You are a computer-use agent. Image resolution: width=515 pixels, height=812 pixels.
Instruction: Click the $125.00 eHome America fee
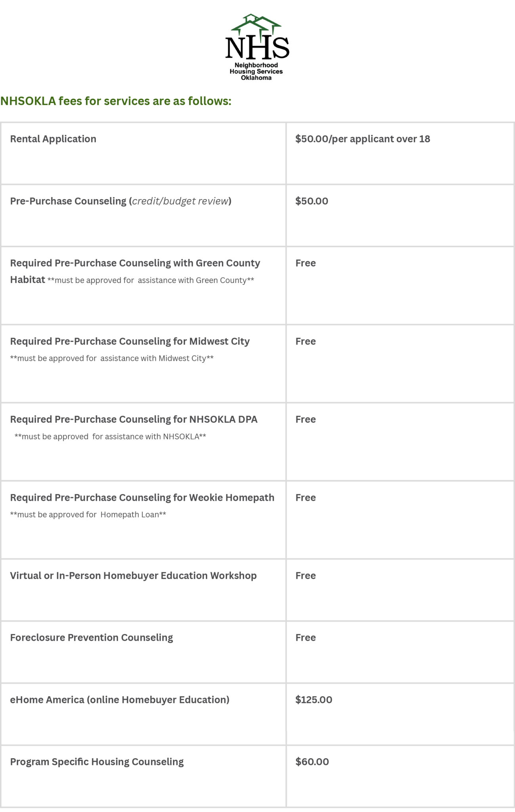314,700
